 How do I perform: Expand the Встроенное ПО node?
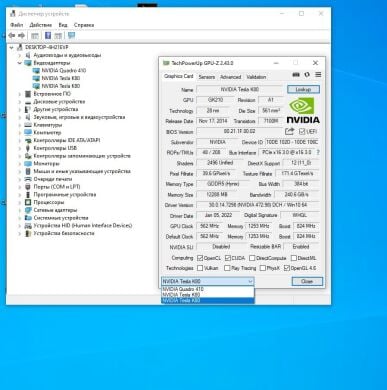point(20,94)
